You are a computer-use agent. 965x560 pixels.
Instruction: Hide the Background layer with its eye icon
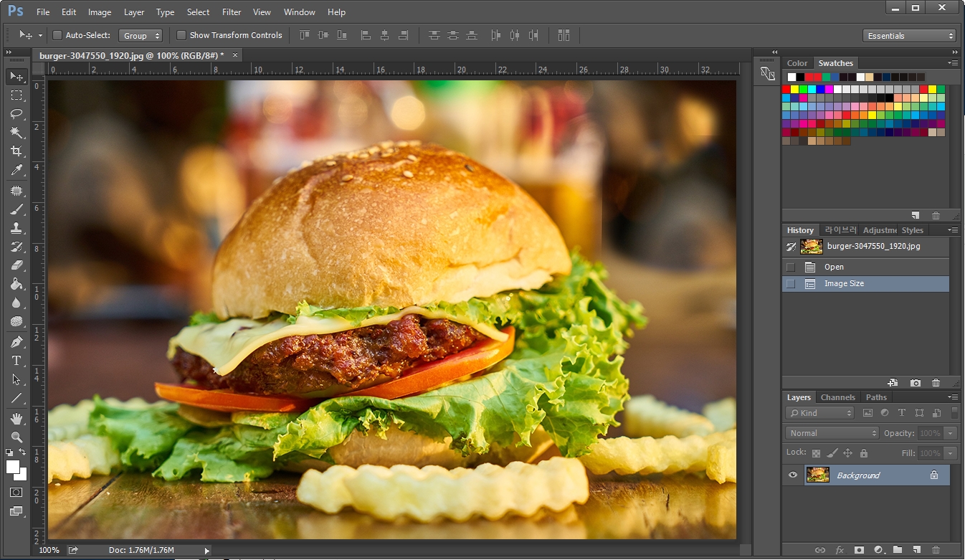coord(793,475)
